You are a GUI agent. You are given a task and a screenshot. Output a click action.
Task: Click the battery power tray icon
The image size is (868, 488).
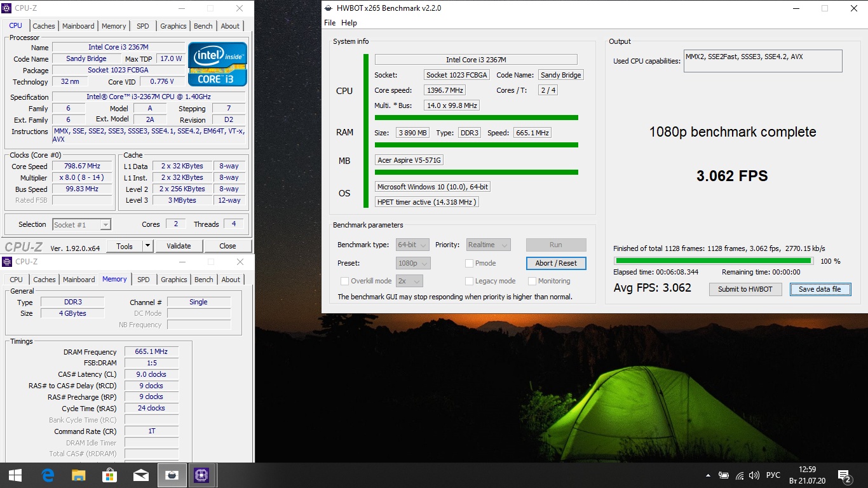pos(724,475)
